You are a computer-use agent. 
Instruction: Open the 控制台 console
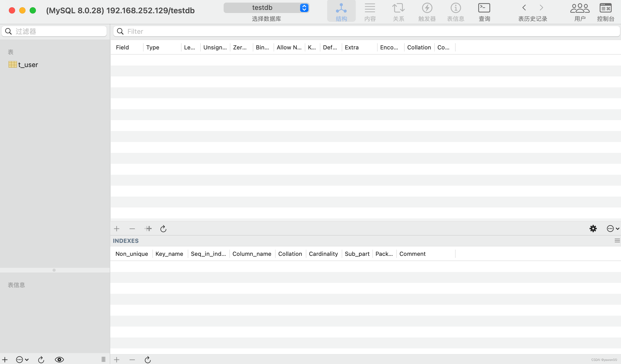tap(606, 12)
